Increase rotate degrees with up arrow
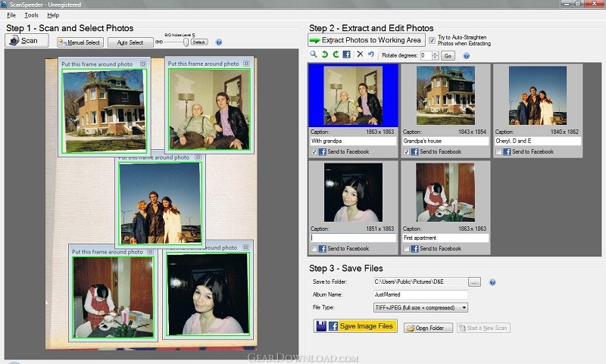Image resolution: width=606 pixels, height=364 pixels. pos(435,54)
